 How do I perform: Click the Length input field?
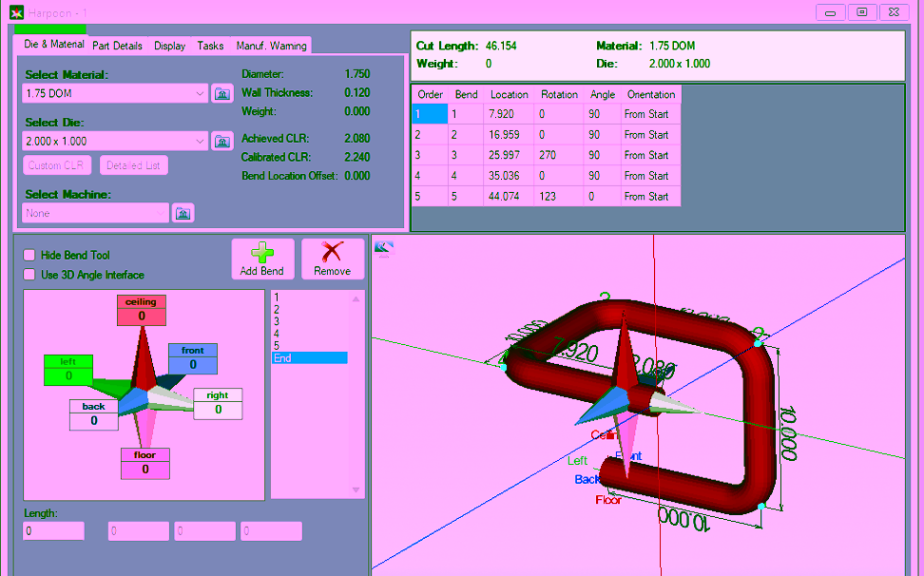pos(53,531)
